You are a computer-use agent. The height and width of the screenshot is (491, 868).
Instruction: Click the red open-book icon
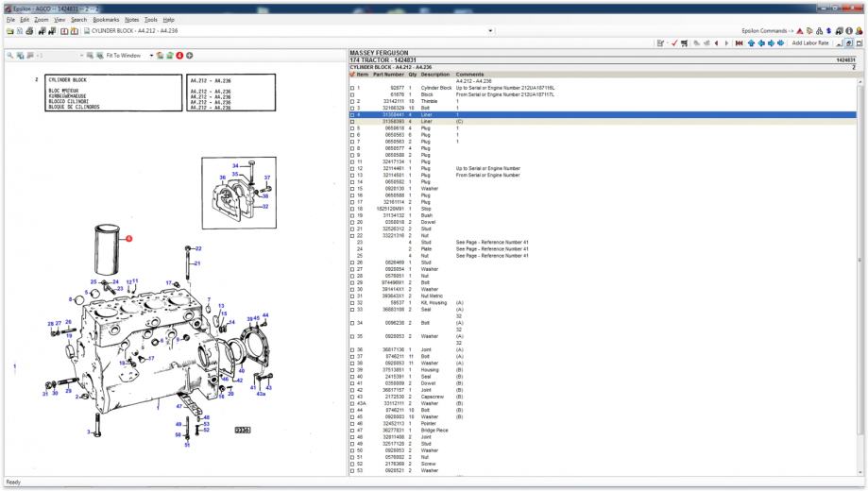point(64,31)
